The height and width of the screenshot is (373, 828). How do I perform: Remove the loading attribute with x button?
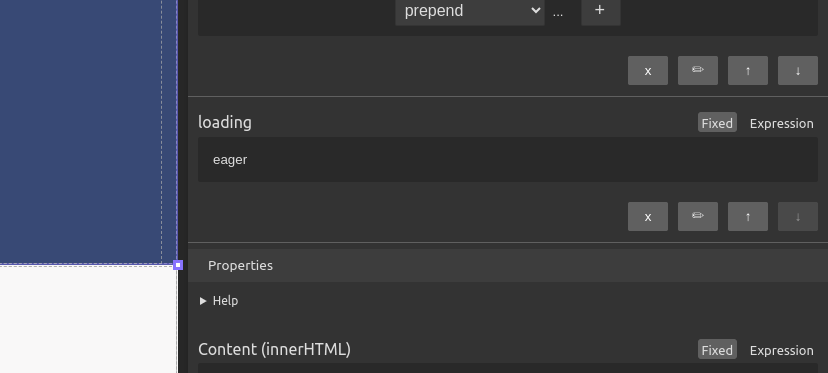[647, 216]
